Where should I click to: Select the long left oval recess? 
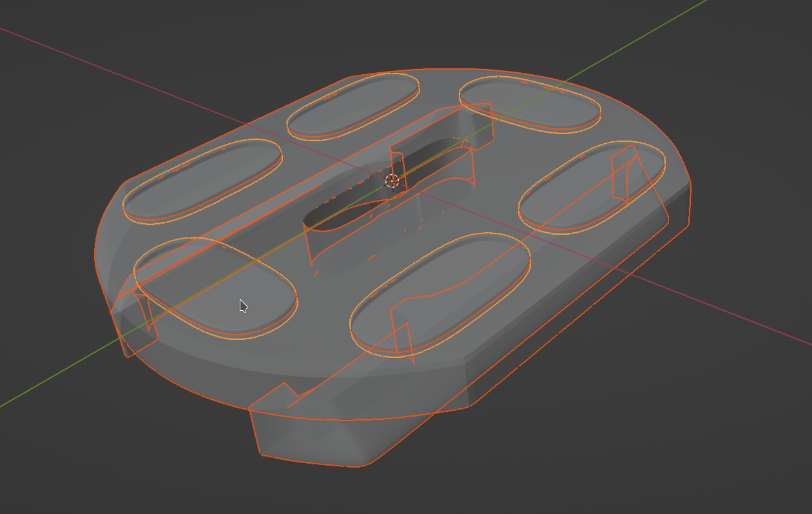202,181
